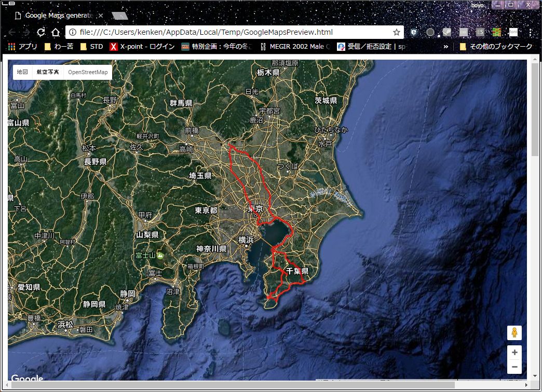Open the Steam extension icon
The height and width of the screenshot is (392, 542).
[446, 32]
